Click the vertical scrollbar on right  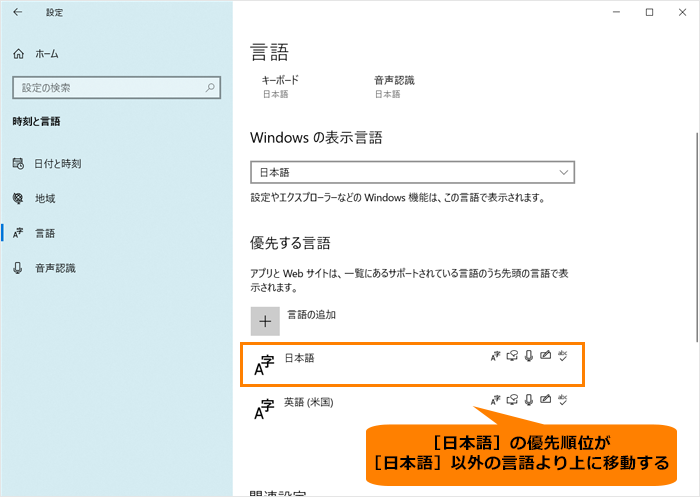click(696, 238)
